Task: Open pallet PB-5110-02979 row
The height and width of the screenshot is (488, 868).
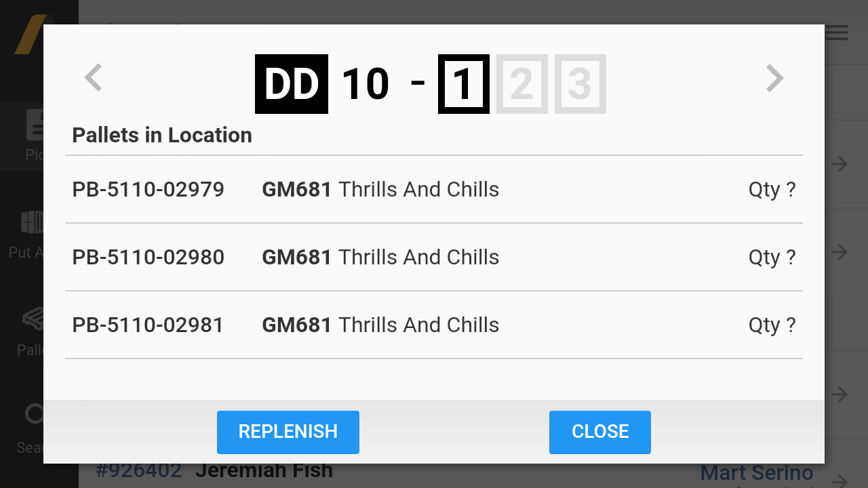Action: coord(434,189)
